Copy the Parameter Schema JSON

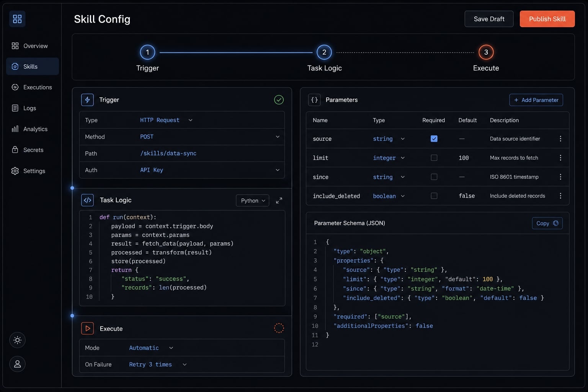click(x=547, y=223)
